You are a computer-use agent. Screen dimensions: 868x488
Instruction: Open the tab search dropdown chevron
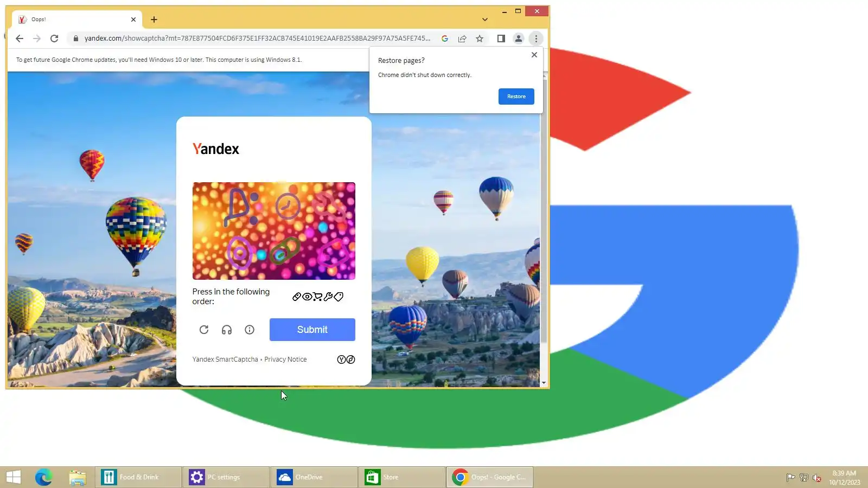[x=485, y=20]
